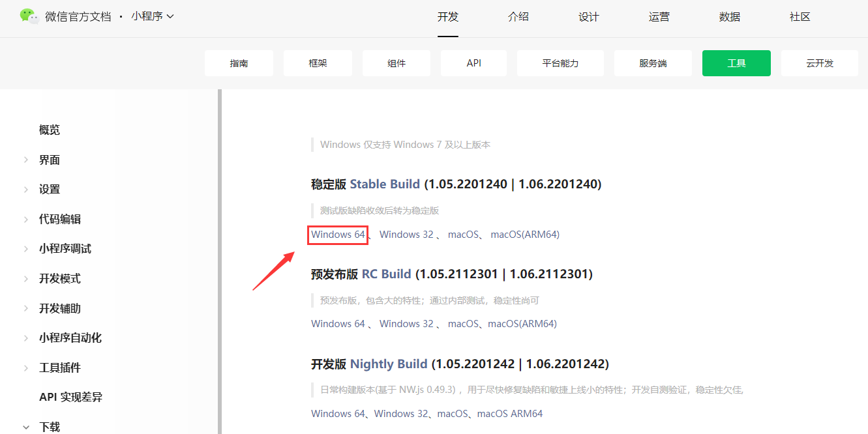Viewport: 868px width, 434px height.
Task: Download RC Build macOS
Action: pyautogui.click(x=463, y=323)
